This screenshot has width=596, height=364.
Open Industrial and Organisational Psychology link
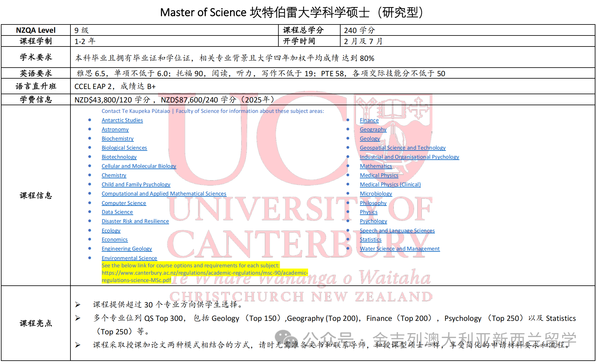[x=409, y=157]
